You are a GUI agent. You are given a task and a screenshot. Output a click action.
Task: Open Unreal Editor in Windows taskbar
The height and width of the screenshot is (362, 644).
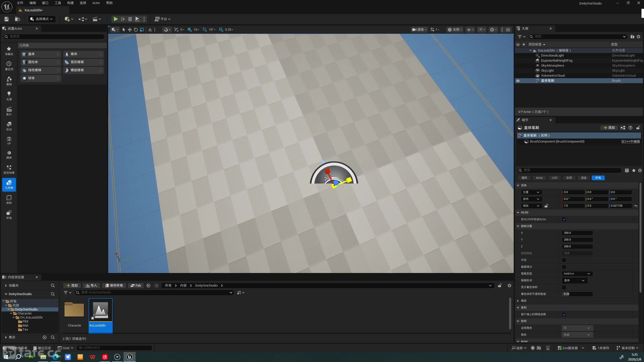coord(130,357)
